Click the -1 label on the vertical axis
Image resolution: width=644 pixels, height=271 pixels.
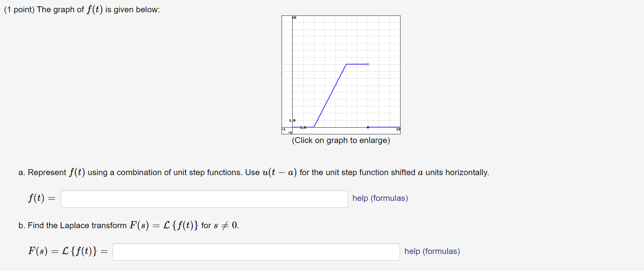[x=289, y=132]
